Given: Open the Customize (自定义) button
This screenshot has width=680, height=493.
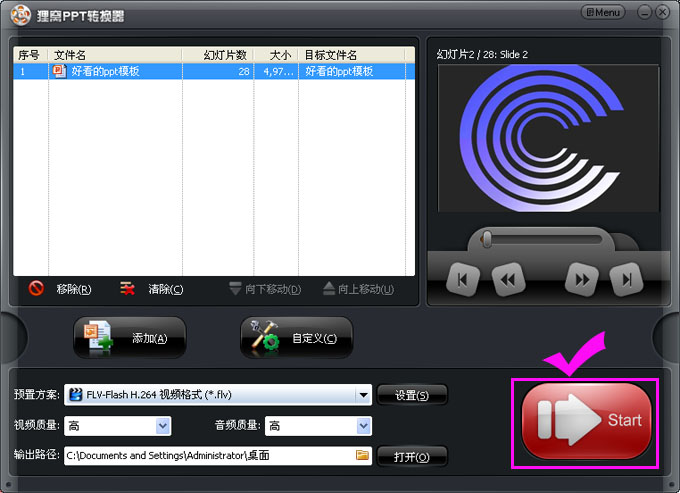Looking at the screenshot, I should pos(297,338).
